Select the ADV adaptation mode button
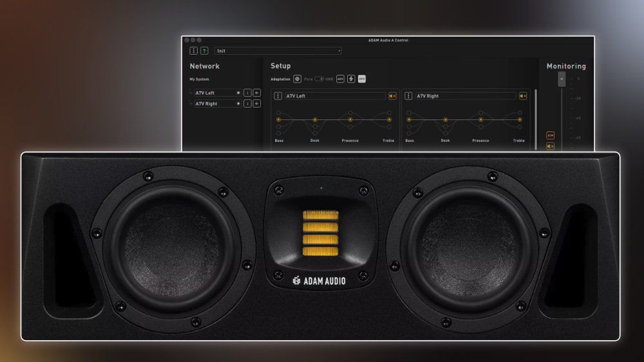Image resolution: width=644 pixels, height=362 pixels. [340, 79]
